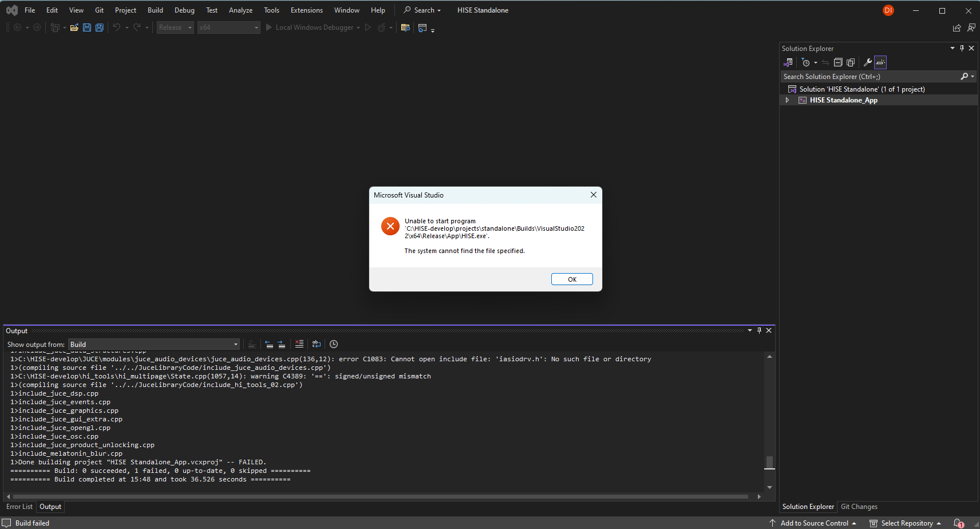
Task: Click the Send Feedback icon at top right
Action: tap(971, 27)
